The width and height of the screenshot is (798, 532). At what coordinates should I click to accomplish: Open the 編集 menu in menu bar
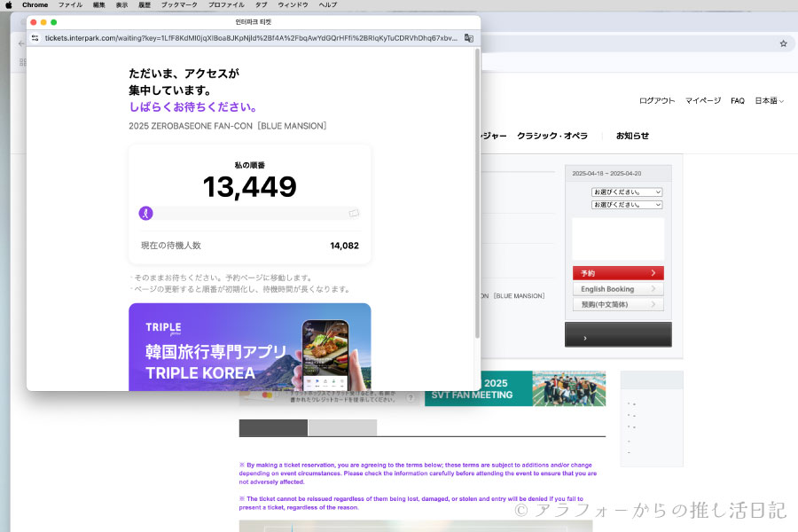click(98, 5)
